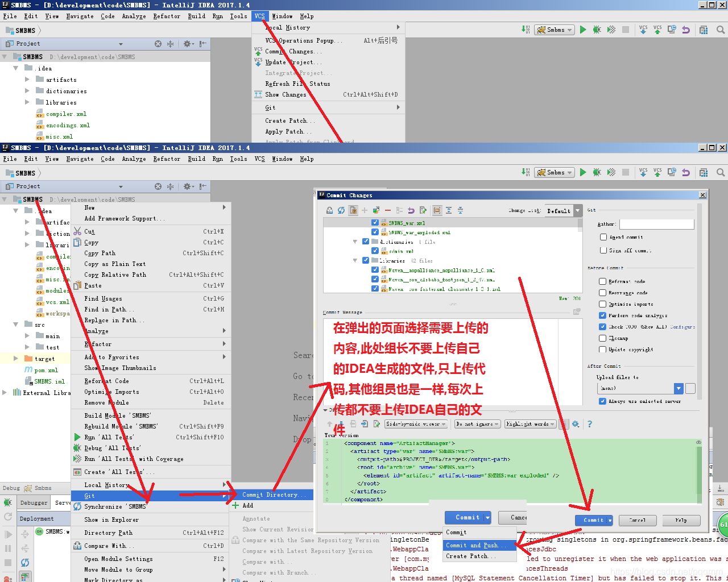Screen dimensions: 728x582
Task: Click Configure link next to Check TODO
Action: pos(682,327)
